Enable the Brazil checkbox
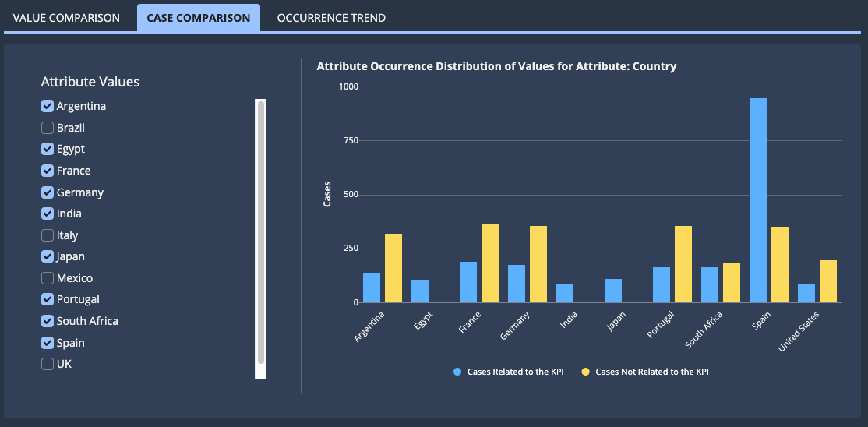The width and height of the screenshot is (868, 427). [48, 128]
